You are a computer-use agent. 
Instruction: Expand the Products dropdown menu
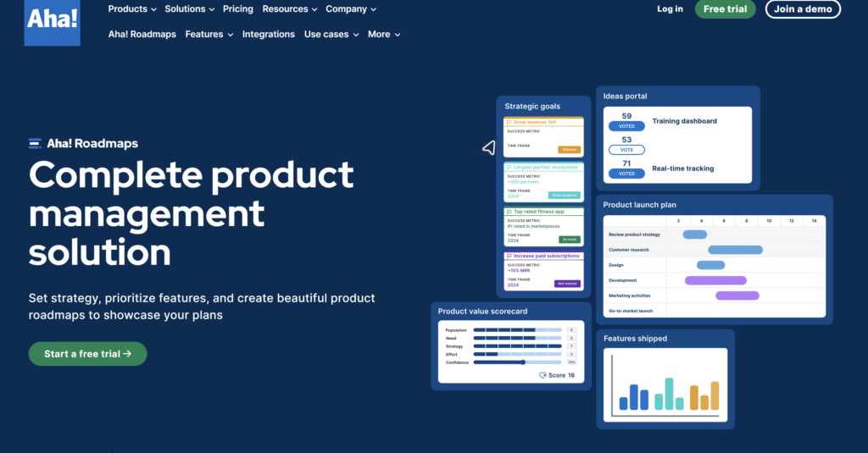(132, 9)
